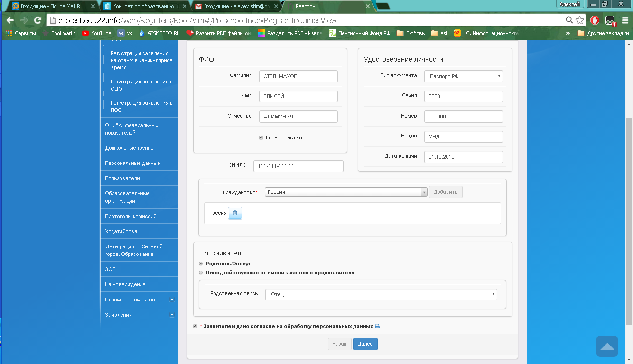Click the scroll-to-top arrow button
The height and width of the screenshot is (364, 633).
point(607,346)
